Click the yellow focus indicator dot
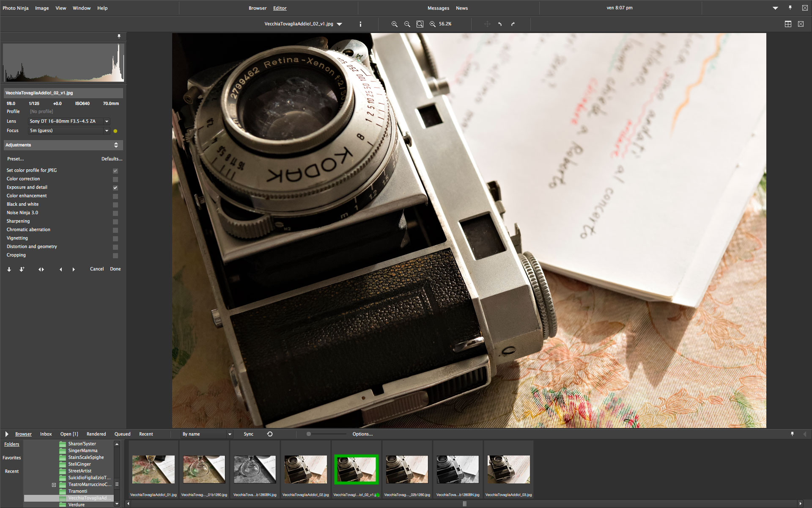Screen dimensions: 812x508 (115, 131)
